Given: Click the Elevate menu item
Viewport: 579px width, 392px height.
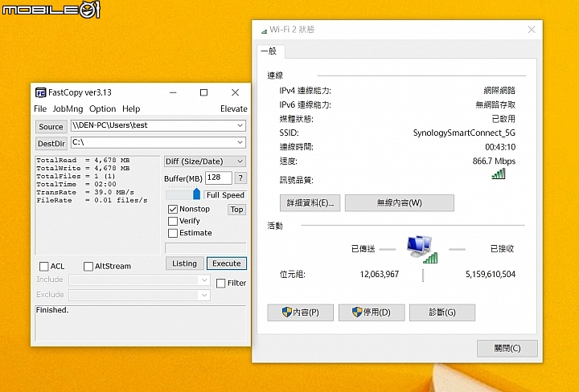Looking at the screenshot, I should [234, 108].
